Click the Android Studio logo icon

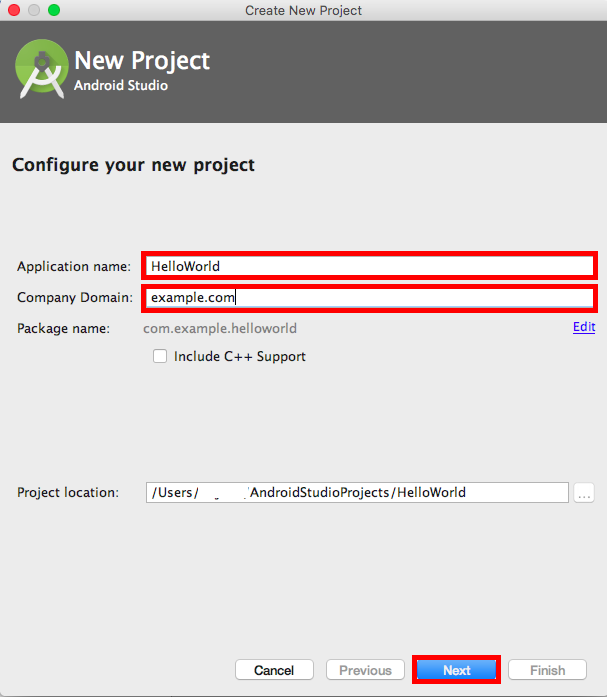coord(41,68)
